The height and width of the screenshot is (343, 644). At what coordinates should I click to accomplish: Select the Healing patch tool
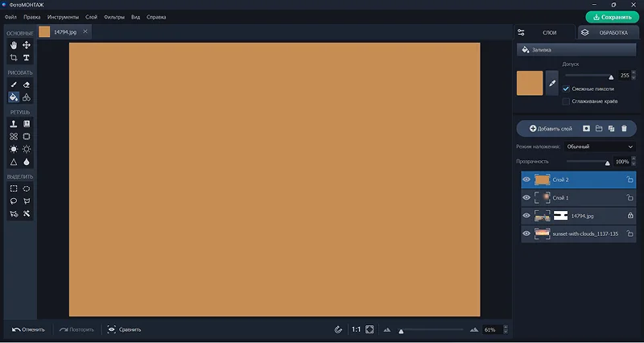[x=14, y=136]
